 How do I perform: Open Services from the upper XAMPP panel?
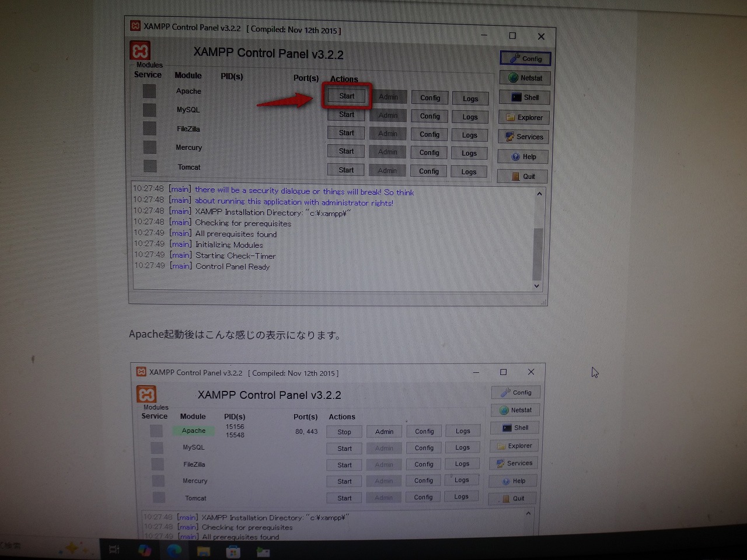(x=523, y=137)
